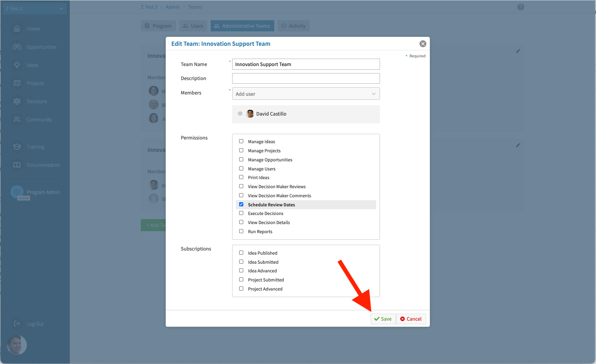Click the Home icon in the sidebar
Screen dimensions: 596x364
tap(17, 28)
